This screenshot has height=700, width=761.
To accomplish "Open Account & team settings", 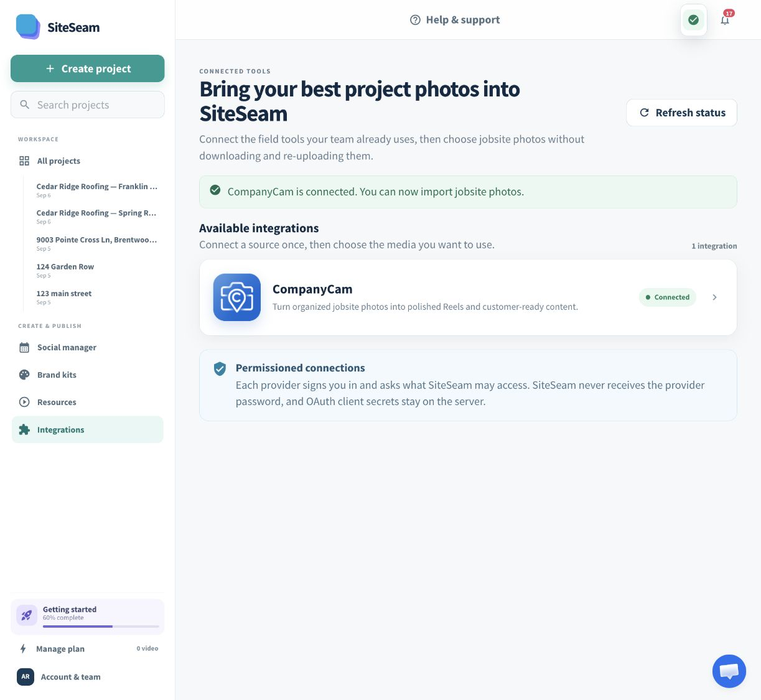I will point(88,676).
